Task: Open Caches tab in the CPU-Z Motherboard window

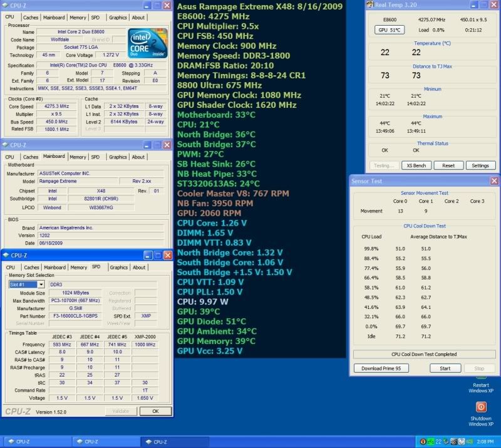Action: click(x=31, y=157)
